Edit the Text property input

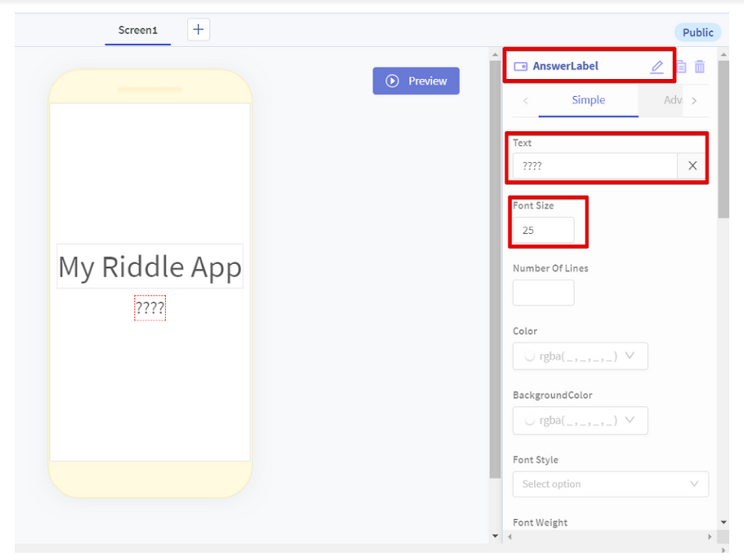pyautogui.click(x=595, y=166)
